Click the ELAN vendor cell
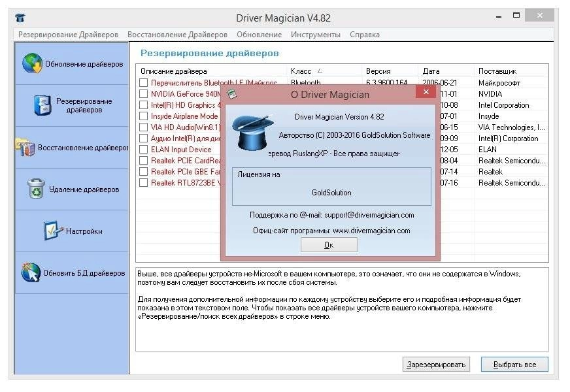This screenshot has width=570, height=392. coord(487,150)
